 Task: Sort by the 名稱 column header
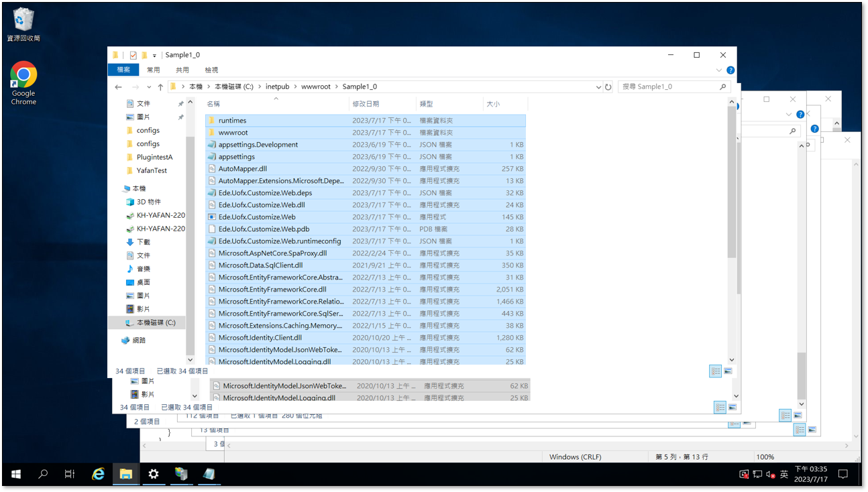[276, 104]
